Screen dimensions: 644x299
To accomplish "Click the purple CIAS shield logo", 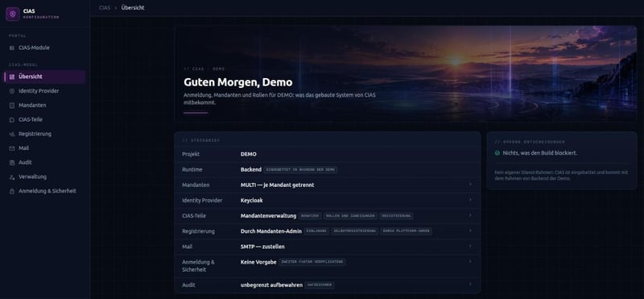I will coord(12,14).
